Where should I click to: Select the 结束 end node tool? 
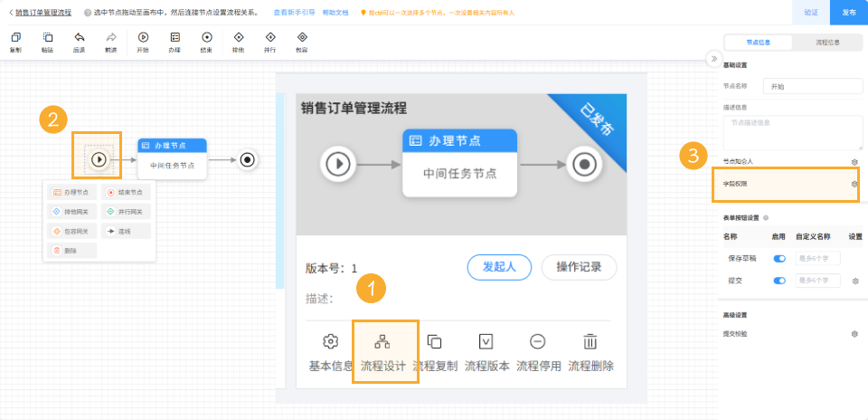(206, 38)
